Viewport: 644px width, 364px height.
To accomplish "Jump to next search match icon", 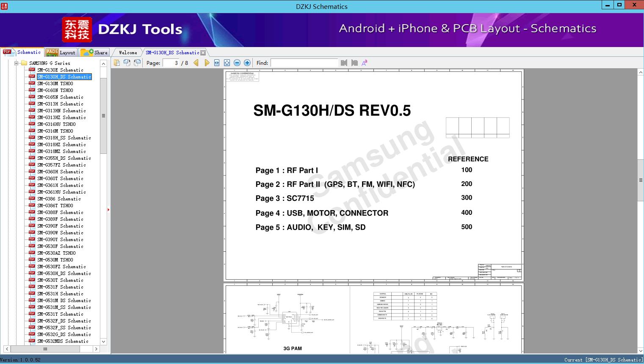I will (x=355, y=62).
